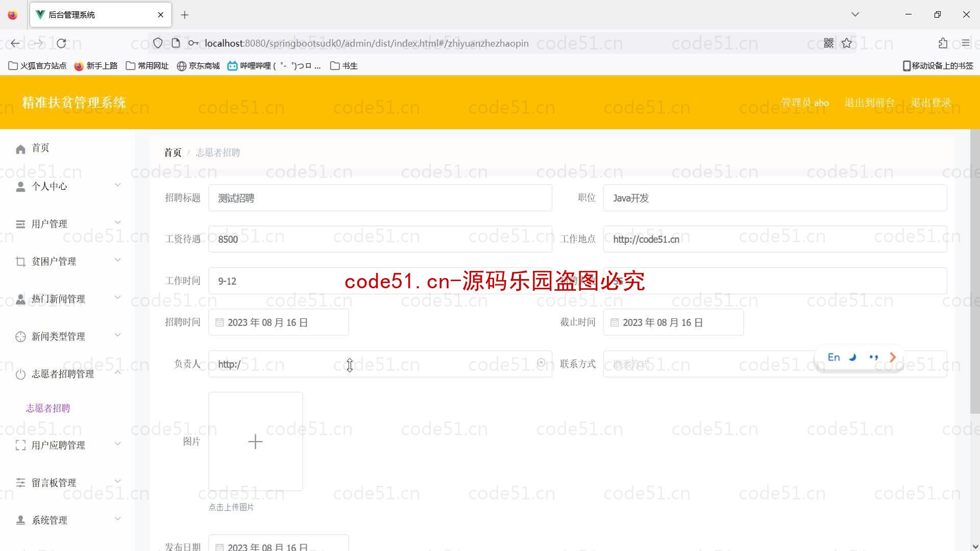Viewport: 980px width, 551px height.
Task: Open the QR code icon in address bar
Action: [828, 43]
